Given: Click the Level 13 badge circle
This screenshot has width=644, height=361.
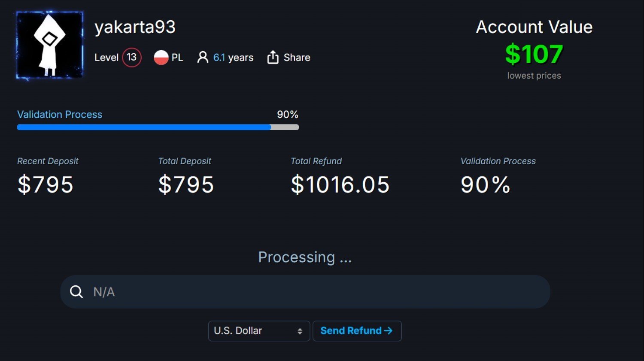Looking at the screenshot, I should tap(132, 58).
